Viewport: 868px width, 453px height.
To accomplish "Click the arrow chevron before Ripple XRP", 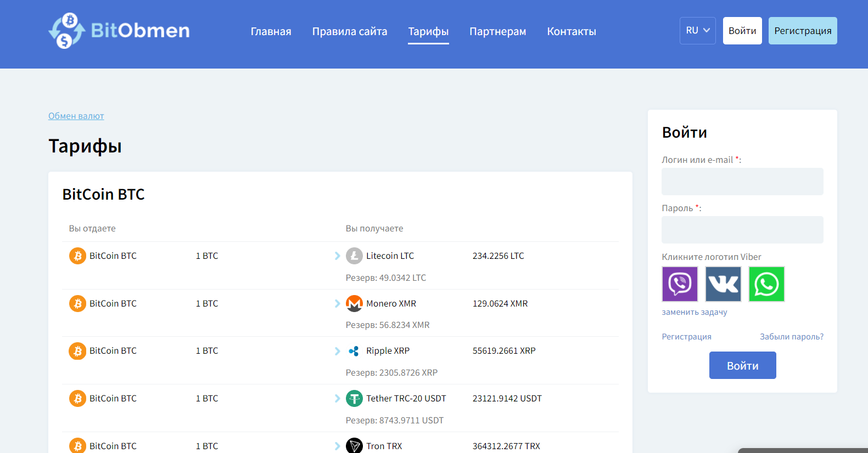I will [x=337, y=351].
